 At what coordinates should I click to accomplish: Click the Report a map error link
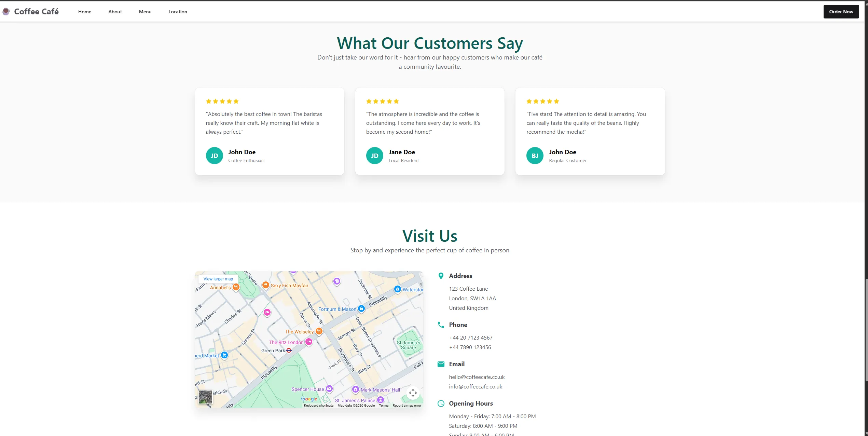point(407,406)
